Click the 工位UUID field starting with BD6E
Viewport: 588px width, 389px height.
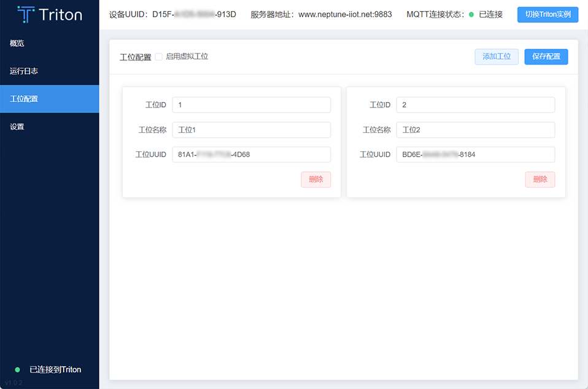pos(475,155)
